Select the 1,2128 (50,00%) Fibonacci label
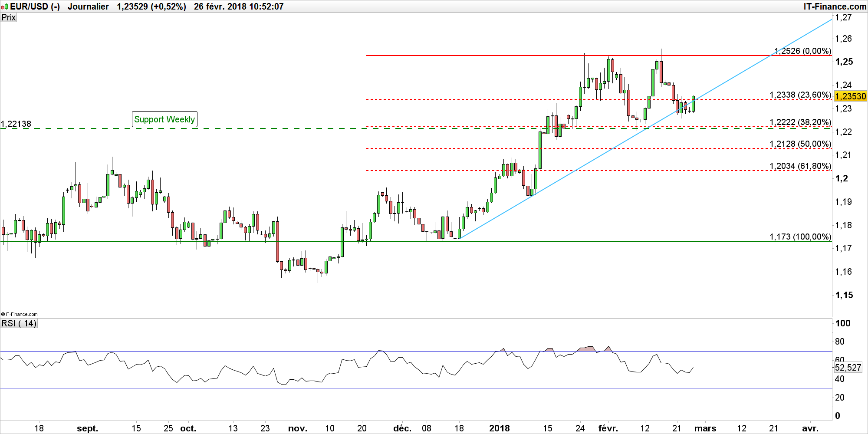Viewport: 868px width, 434px height. [x=800, y=144]
